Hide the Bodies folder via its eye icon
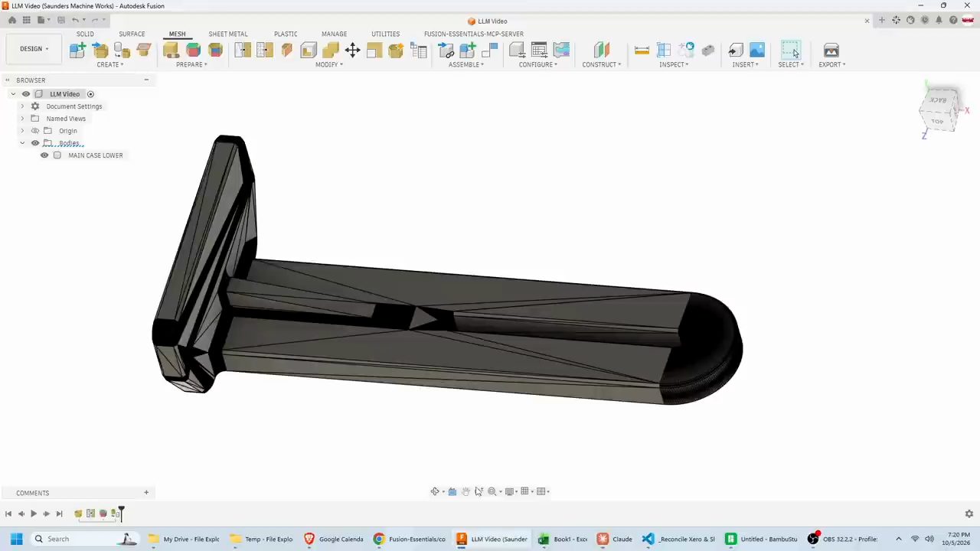 [x=35, y=143]
